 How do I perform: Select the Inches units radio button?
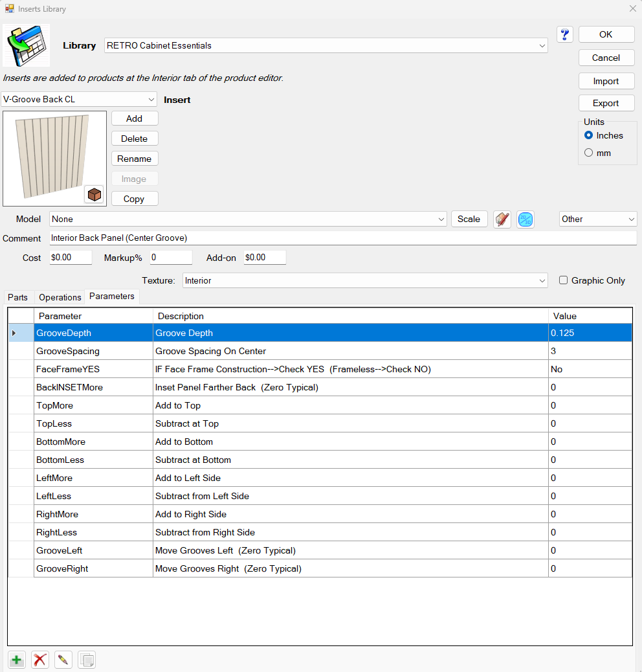coord(588,135)
